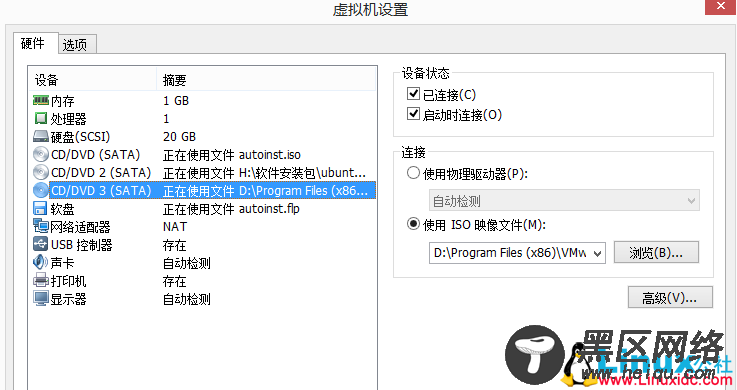This screenshot has width=737, height=390.
Task: Choose 使用 ISO 映像文件(M) radio option
Action: [413, 224]
